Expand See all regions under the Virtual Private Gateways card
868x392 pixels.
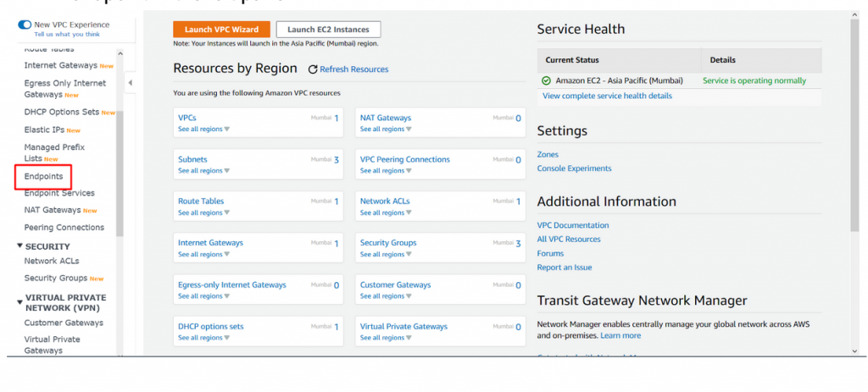(386, 338)
